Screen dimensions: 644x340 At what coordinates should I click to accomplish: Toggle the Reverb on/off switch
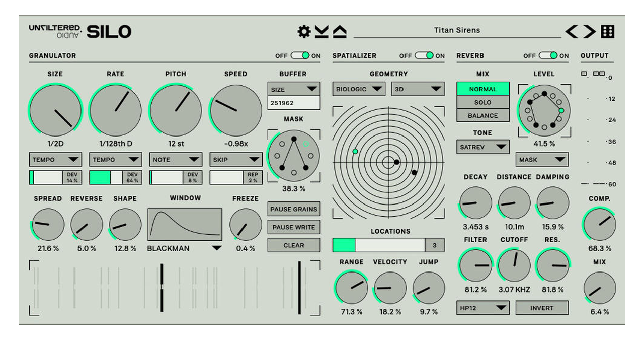click(x=548, y=55)
